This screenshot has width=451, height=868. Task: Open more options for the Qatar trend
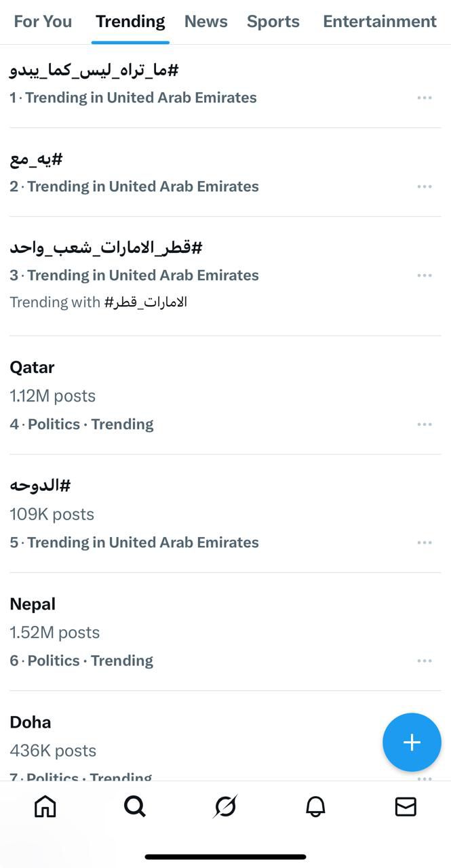(x=425, y=424)
